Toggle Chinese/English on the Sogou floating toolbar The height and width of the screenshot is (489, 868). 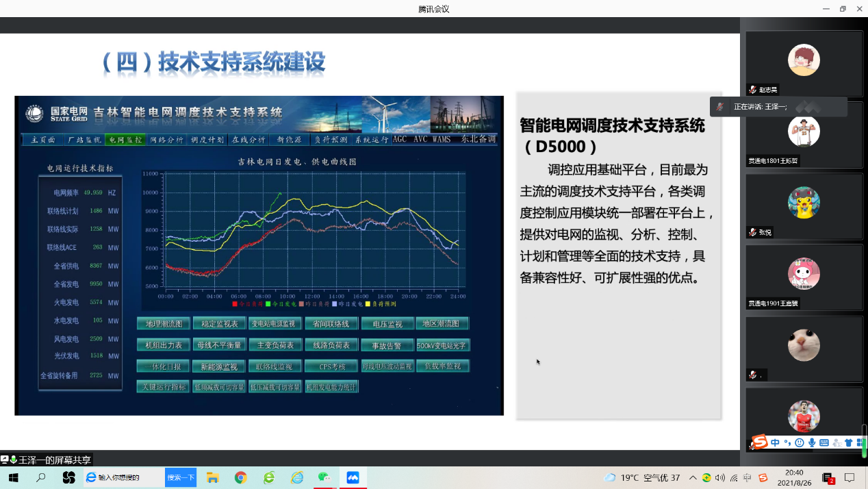click(x=776, y=442)
